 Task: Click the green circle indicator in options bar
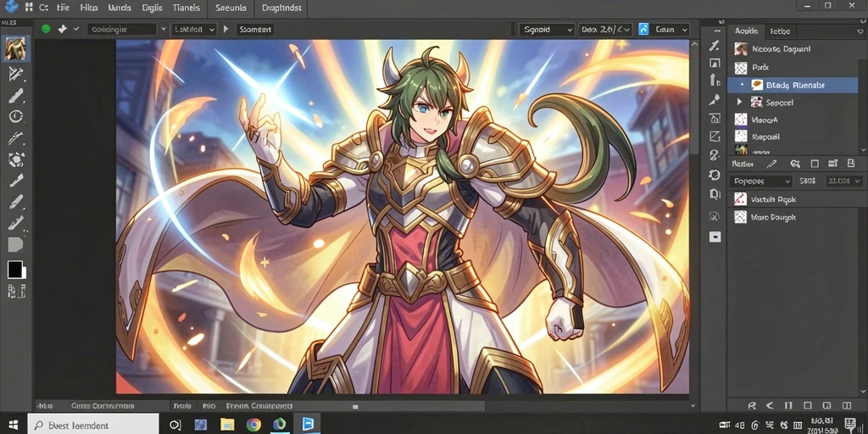click(x=46, y=30)
